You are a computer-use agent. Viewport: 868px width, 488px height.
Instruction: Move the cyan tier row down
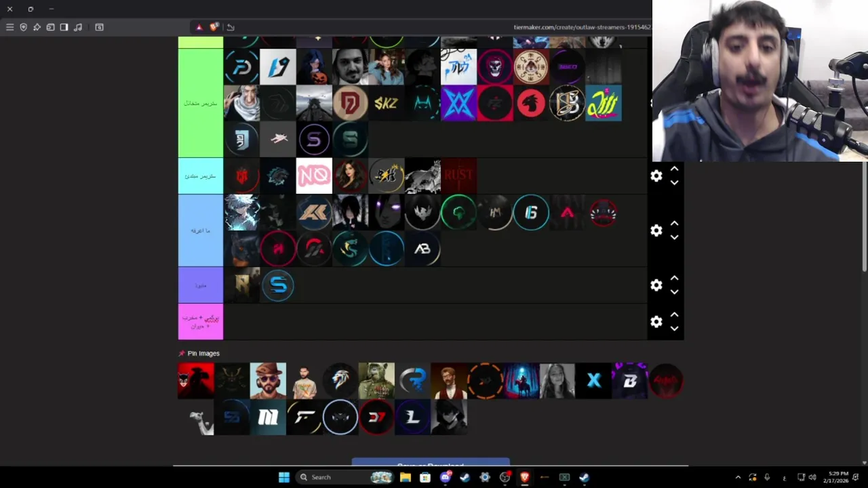click(x=674, y=182)
